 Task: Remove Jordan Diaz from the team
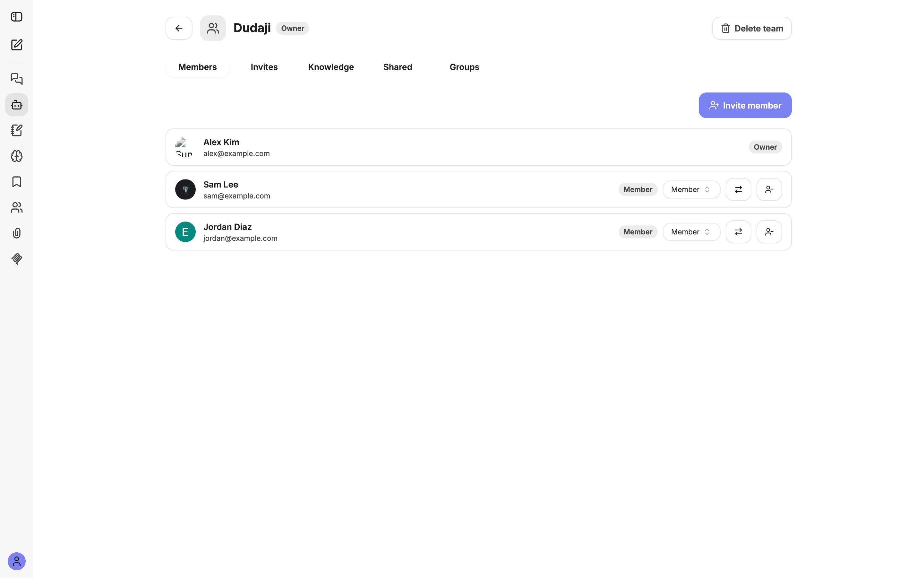click(x=769, y=232)
